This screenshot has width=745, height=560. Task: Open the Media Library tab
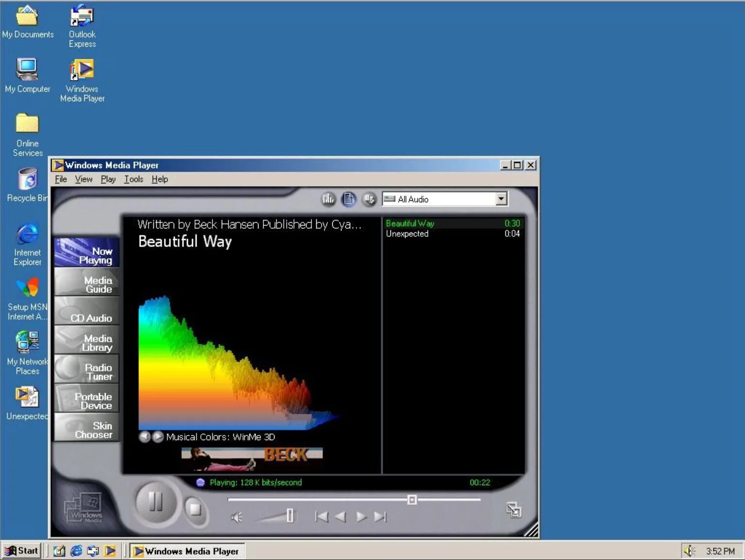(x=87, y=340)
